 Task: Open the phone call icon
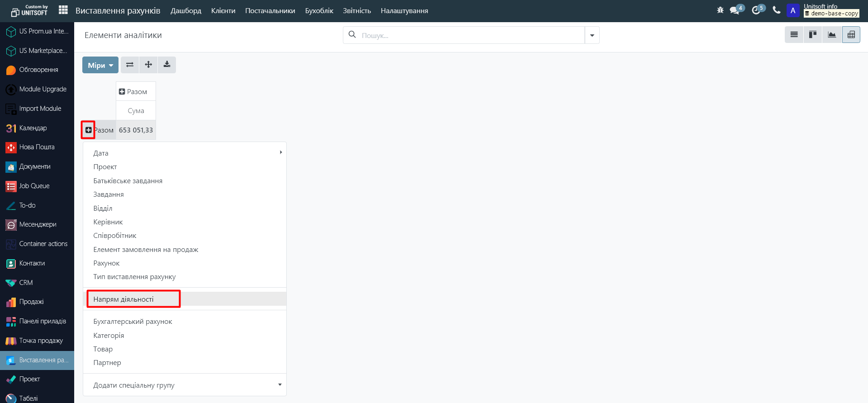click(777, 10)
